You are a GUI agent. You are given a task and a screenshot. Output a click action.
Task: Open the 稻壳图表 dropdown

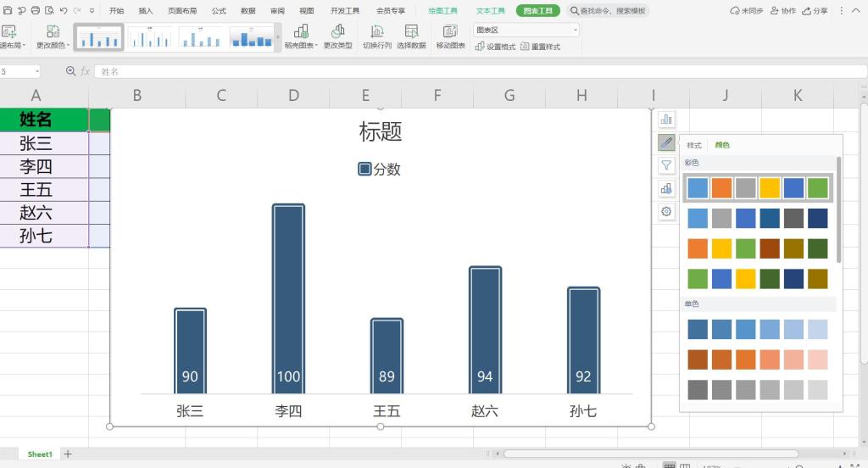pyautogui.click(x=301, y=37)
